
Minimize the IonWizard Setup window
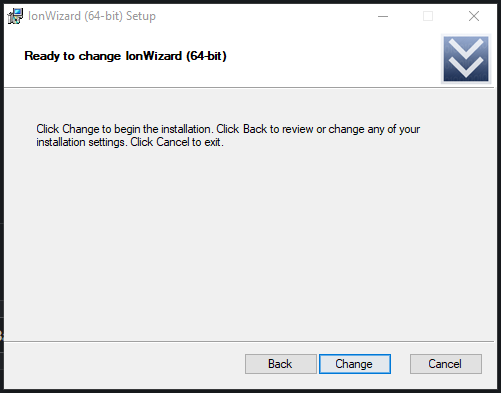pyautogui.click(x=383, y=16)
